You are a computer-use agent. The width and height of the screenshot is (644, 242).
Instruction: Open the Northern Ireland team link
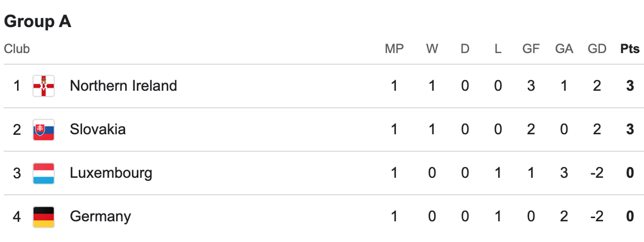coord(123,86)
